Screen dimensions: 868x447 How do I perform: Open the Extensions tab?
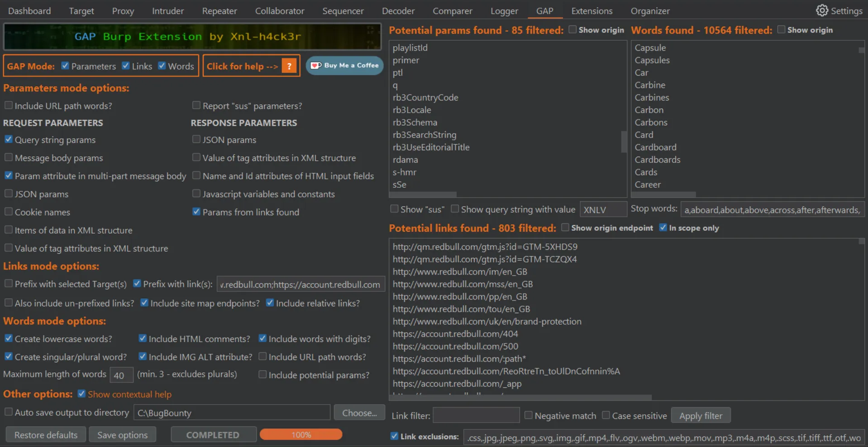pos(591,11)
